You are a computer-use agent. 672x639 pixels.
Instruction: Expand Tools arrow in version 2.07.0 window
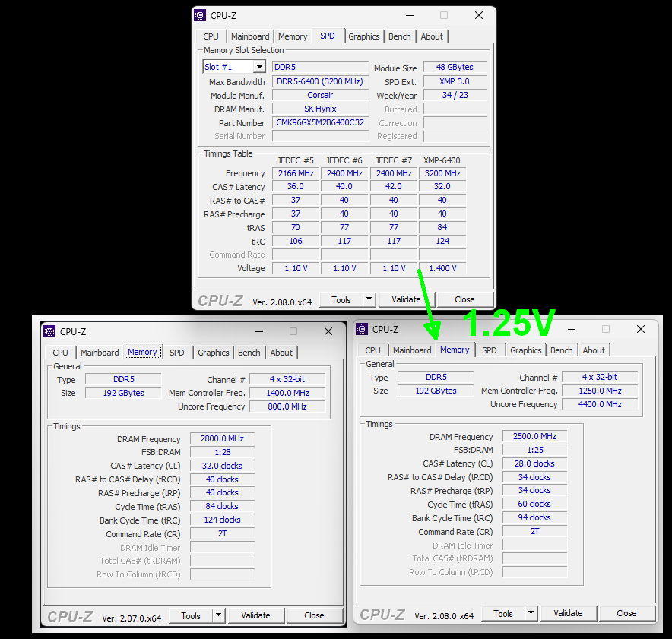click(219, 615)
